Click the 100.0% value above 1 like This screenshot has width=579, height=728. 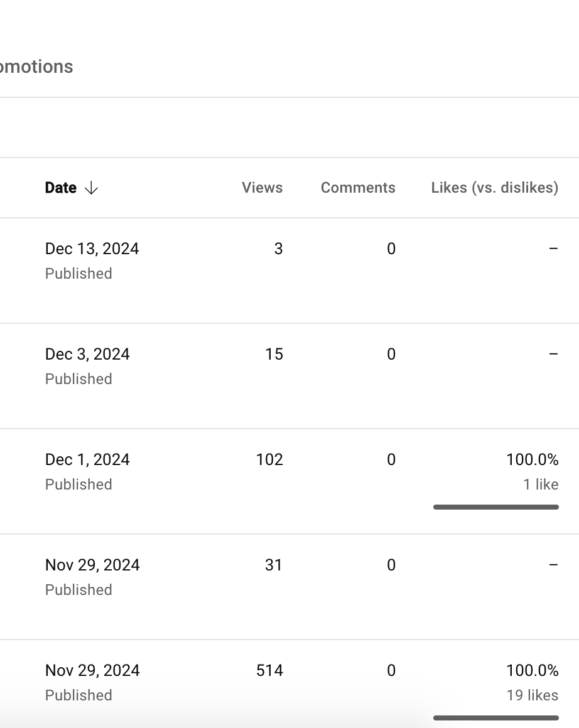point(533,459)
